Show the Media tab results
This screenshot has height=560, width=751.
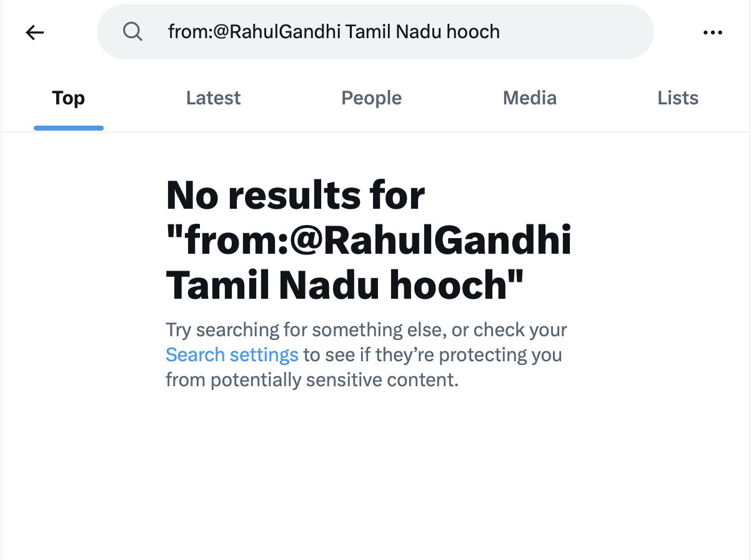(x=529, y=98)
